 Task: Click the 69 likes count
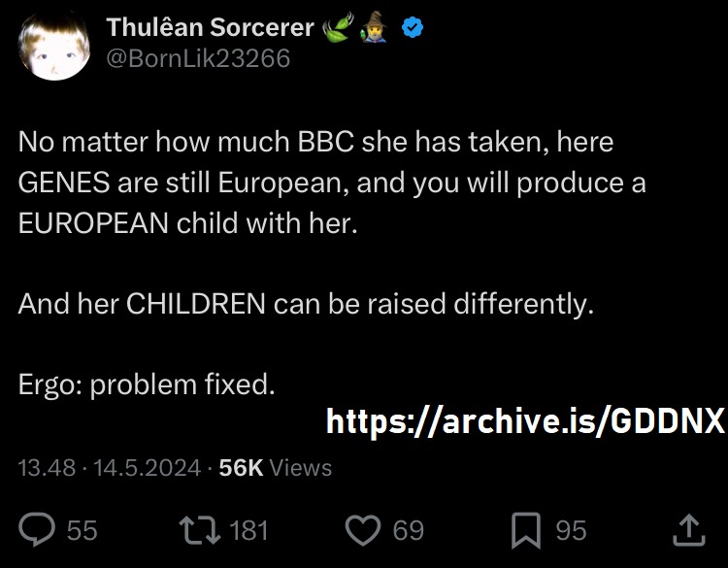point(408,530)
